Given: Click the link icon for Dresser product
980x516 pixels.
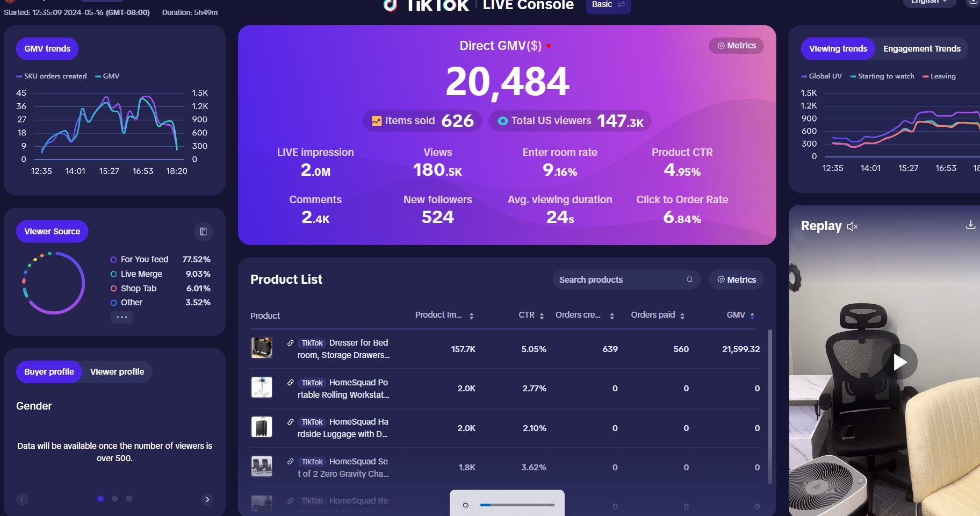Looking at the screenshot, I should [291, 343].
